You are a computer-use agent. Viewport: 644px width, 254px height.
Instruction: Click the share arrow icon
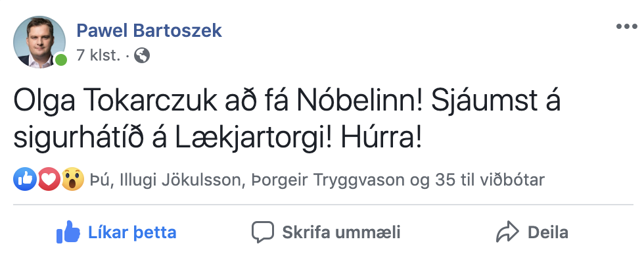(x=507, y=232)
